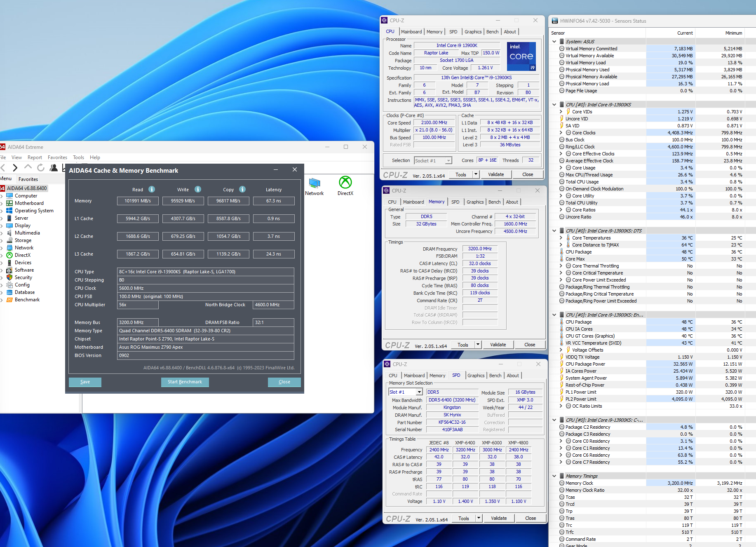Click the Intel Core i9 logo in CPU-Z
Image resolution: width=756 pixels, height=547 pixels.
click(521, 56)
